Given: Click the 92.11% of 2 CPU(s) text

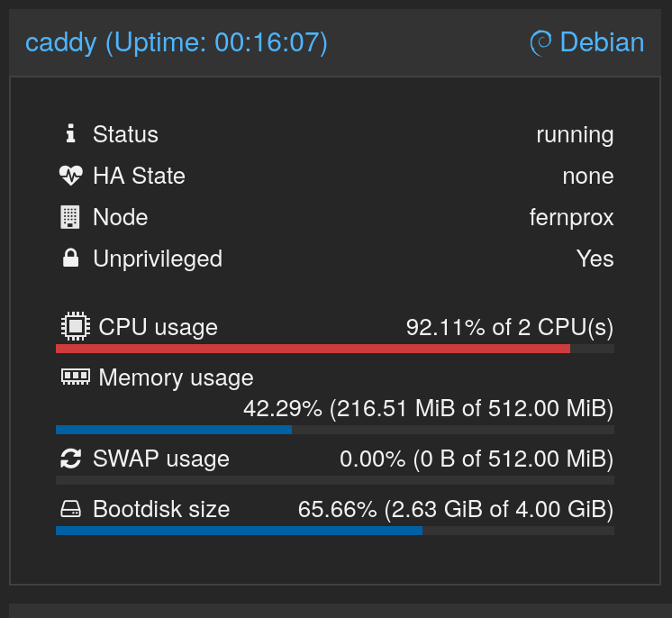Looking at the screenshot, I should [510, 326].
